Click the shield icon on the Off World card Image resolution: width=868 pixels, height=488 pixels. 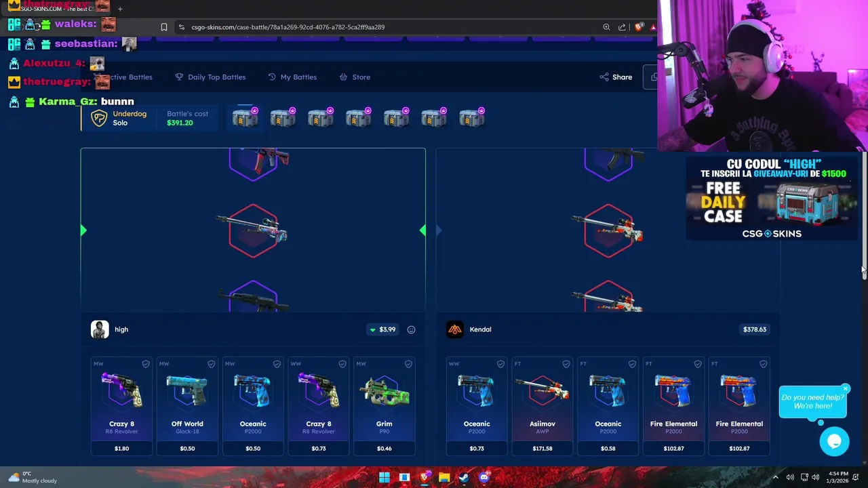click(x=211, y=364)
